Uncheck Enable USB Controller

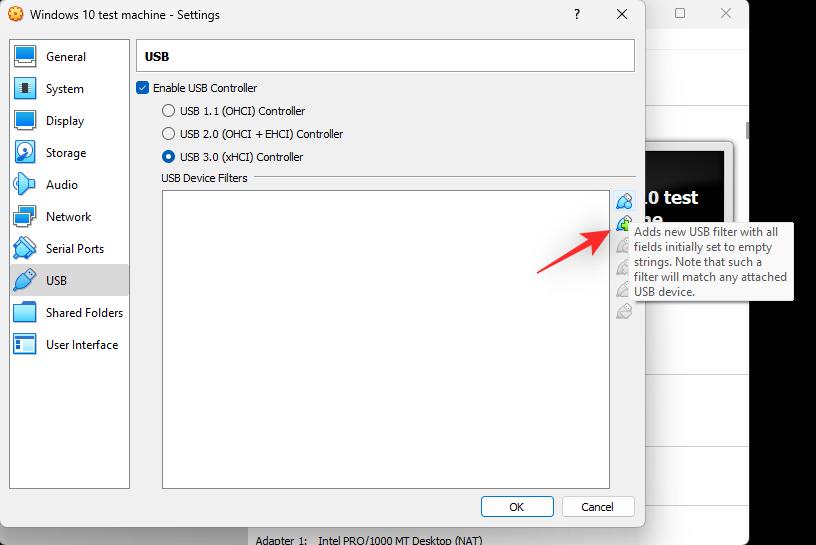click(x=143, y=87)
